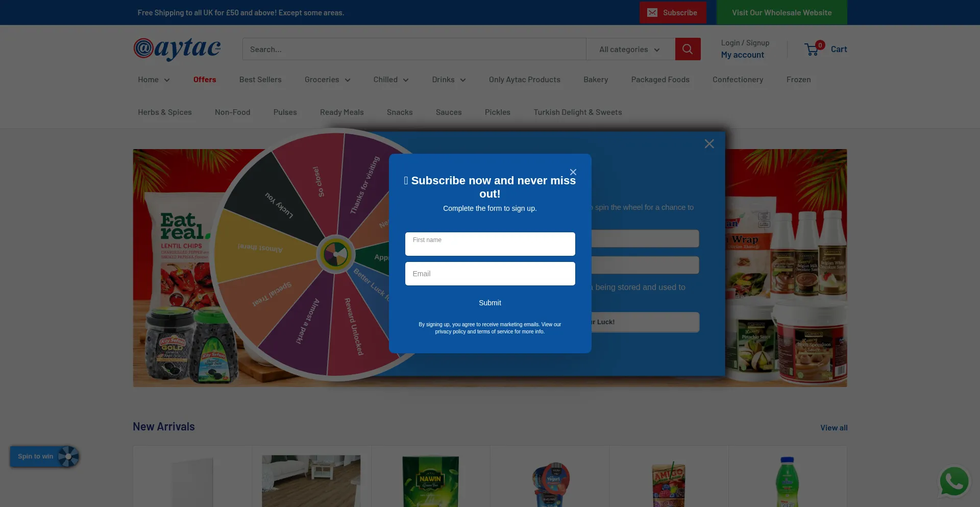Viewport: 980px width, 507px height.
Task: Click the Spin to win badge
Action: click(x=44, y=456)
